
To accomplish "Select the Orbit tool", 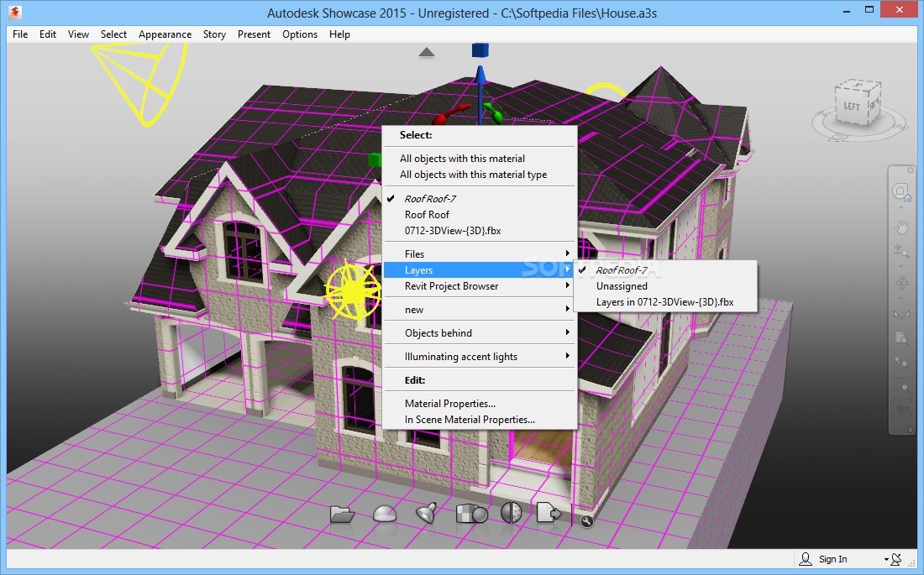I will 901,284.
